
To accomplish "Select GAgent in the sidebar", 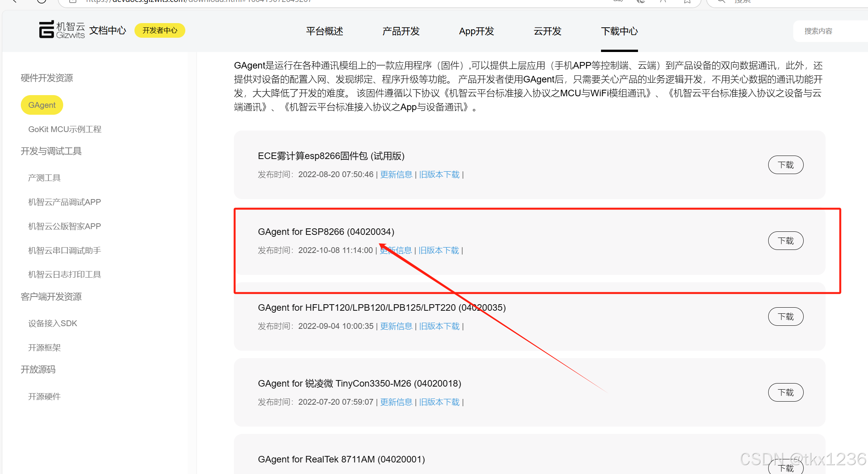I will pyautogui.click(x=42, y=105).
